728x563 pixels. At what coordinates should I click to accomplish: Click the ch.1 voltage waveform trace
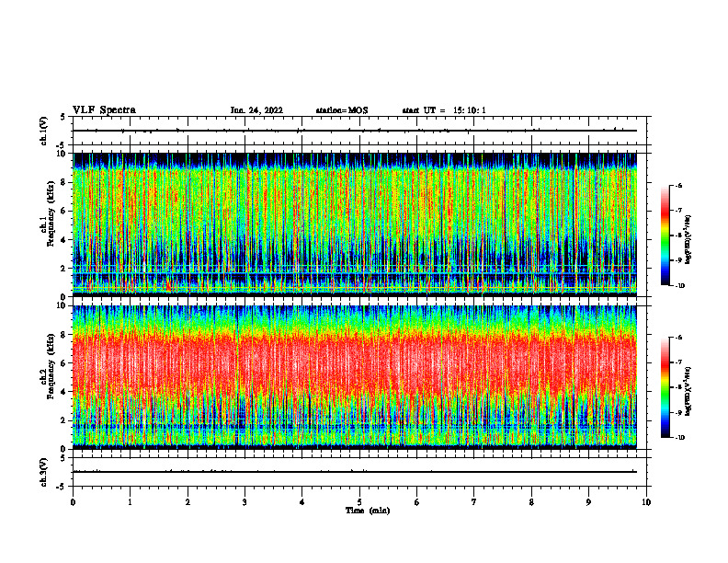[355, 131]
